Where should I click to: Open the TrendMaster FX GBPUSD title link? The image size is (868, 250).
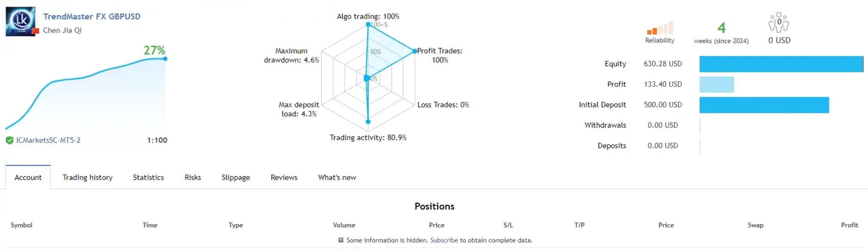[92, 16]
